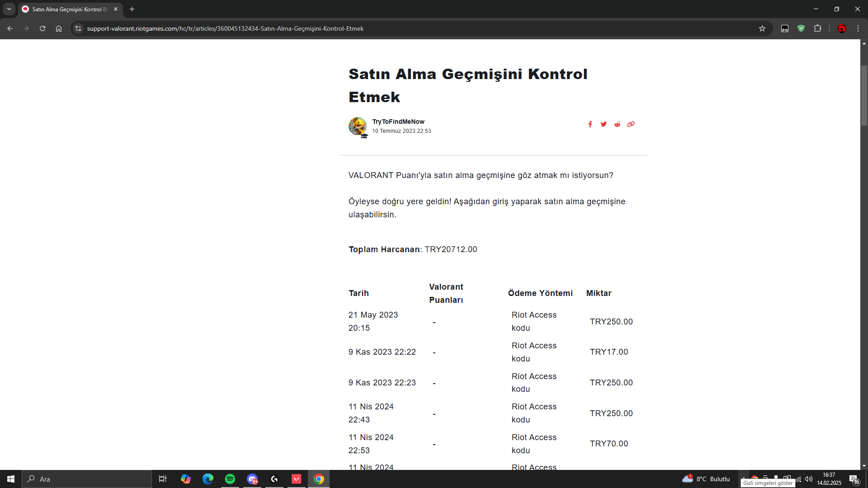Open the extension icon left of the shield
The width and height of the screenshot is (868, 488).
click(x=785, y=28)
